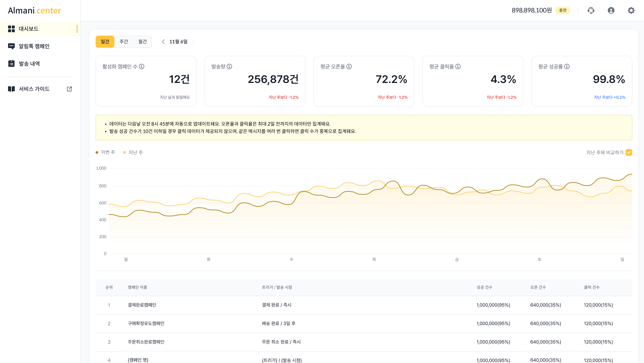Screen dimensions: 644x363
Task: Click info icon next to 평균 클릭율
Action: coord(458,66)
